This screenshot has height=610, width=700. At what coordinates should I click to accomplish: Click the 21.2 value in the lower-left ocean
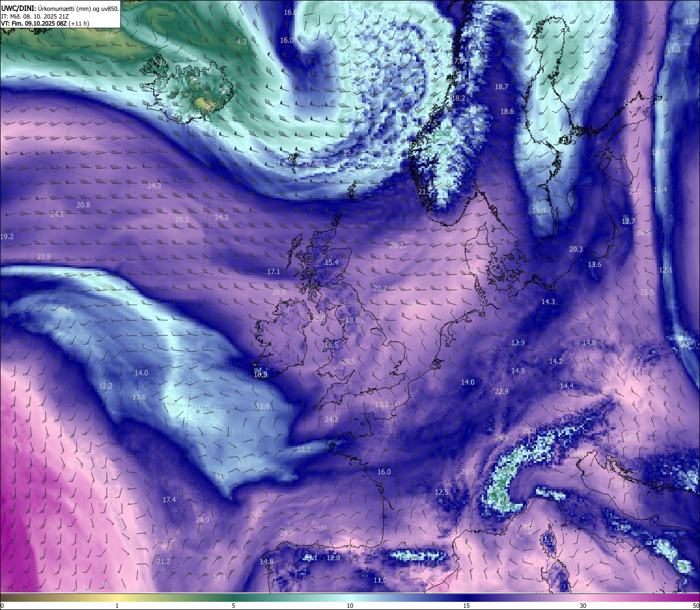(x=164, y=562)
